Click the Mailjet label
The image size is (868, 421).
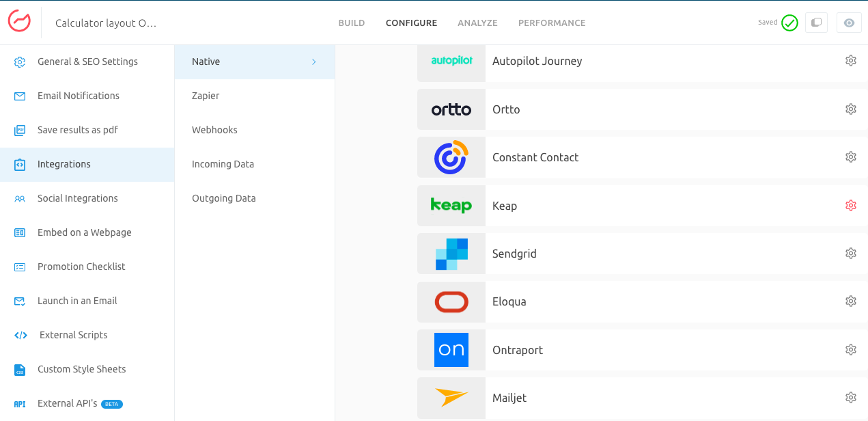pos(509,398)
